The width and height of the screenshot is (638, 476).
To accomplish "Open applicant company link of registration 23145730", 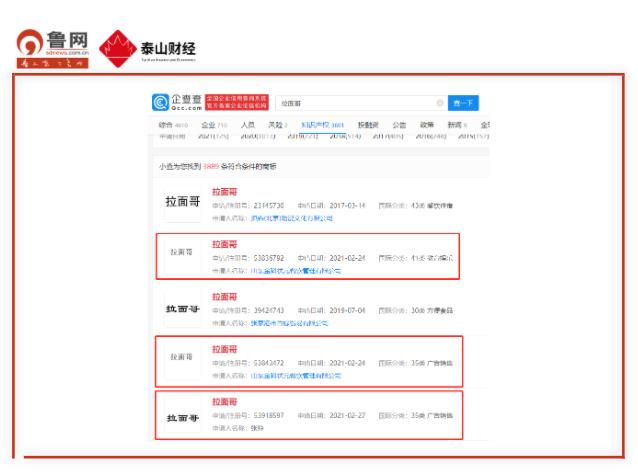I will (292, 218).
